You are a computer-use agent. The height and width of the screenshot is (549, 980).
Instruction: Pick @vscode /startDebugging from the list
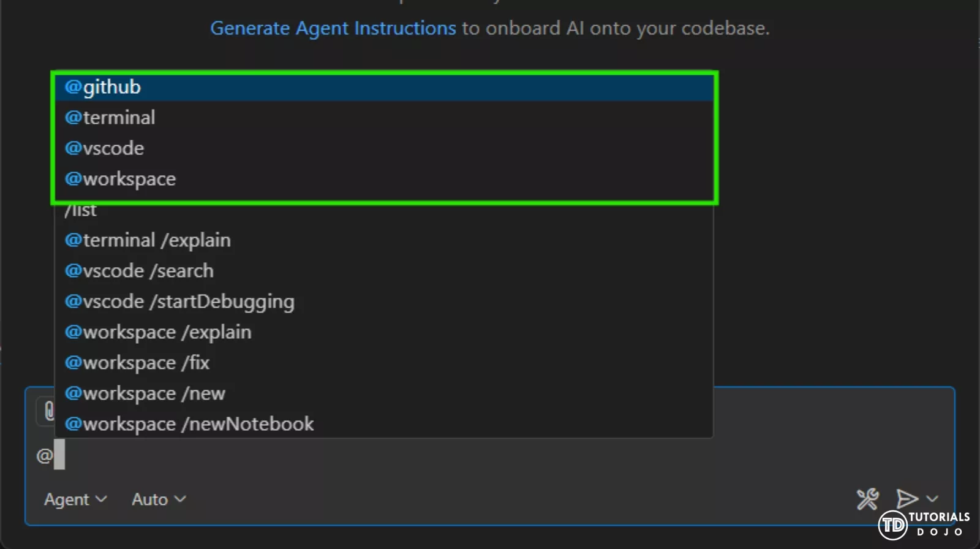[x=179, y=301]
